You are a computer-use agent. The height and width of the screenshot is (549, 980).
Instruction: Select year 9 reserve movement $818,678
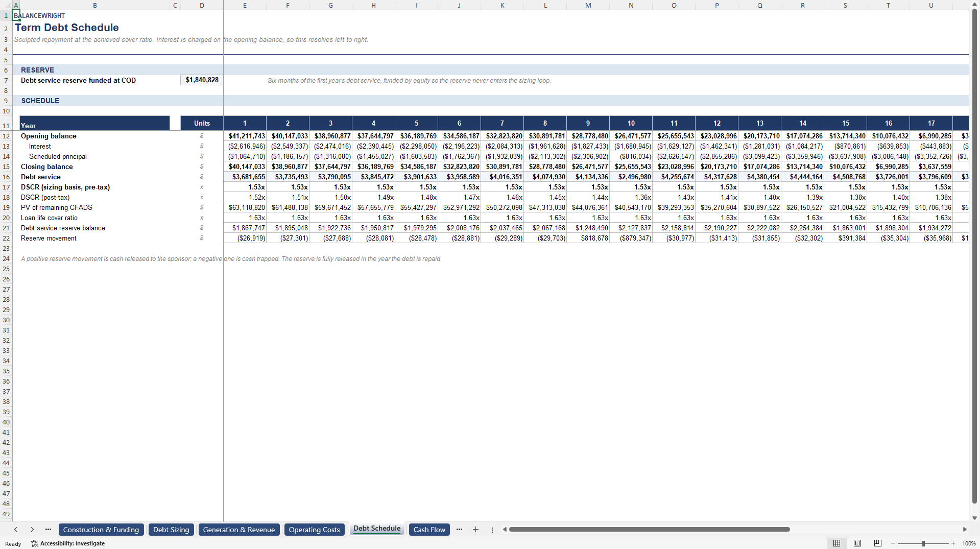pos(588,238)
